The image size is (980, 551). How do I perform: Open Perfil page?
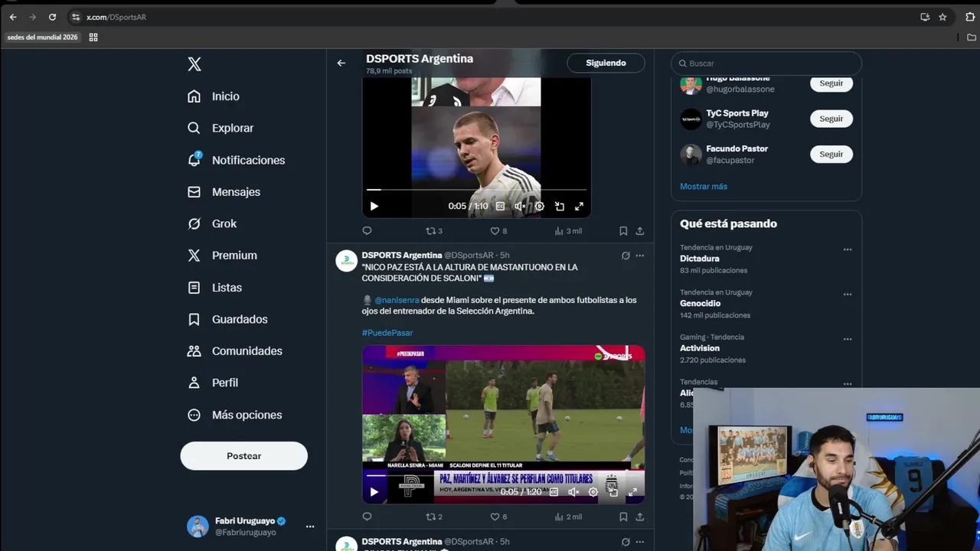214,383
